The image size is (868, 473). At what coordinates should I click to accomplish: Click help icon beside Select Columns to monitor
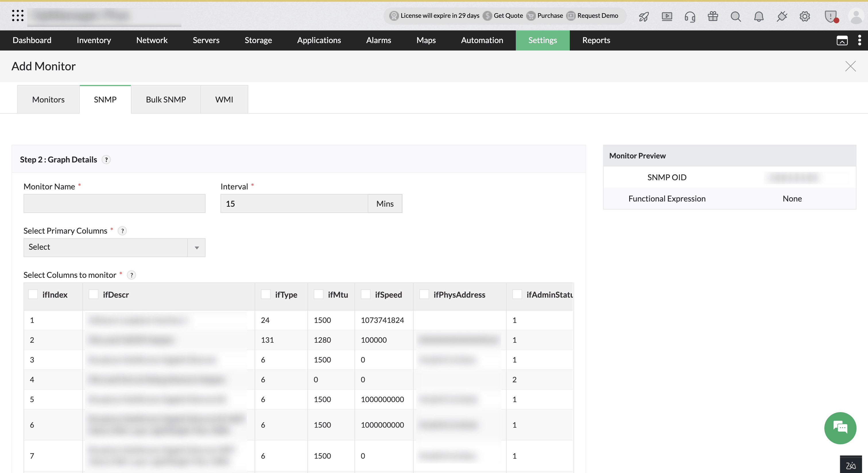131,275
